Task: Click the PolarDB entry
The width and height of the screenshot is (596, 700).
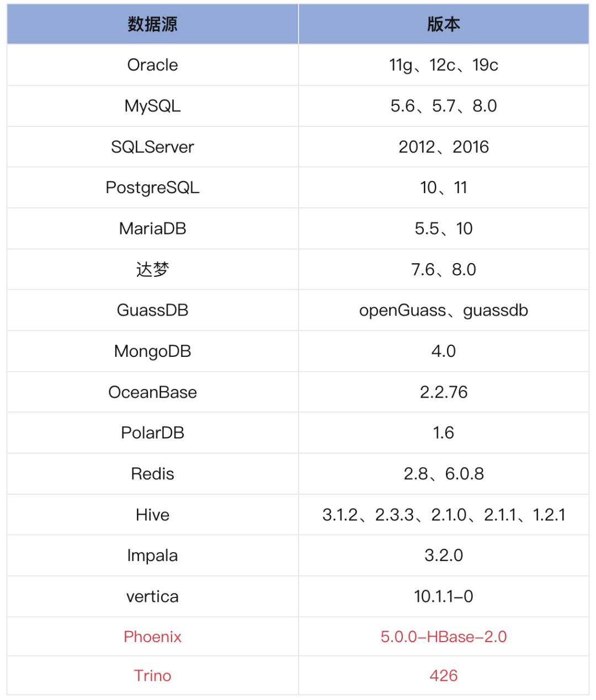Action: [x=152, y=433]
